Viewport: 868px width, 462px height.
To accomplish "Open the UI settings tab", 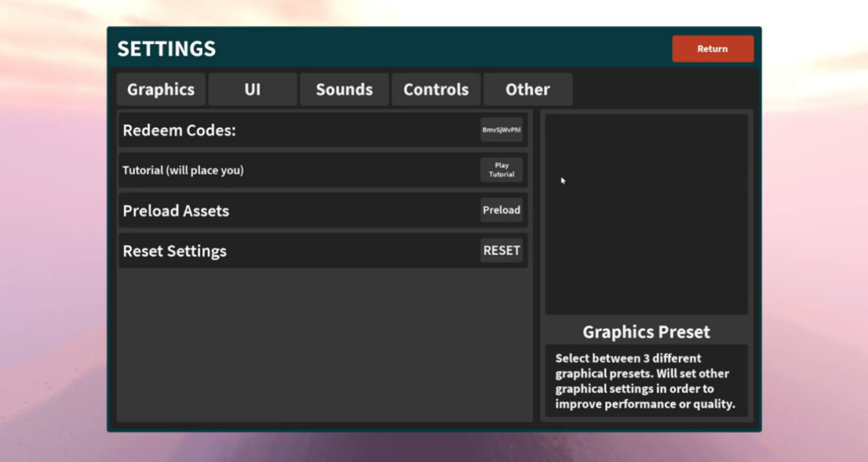I will (253, 89).
